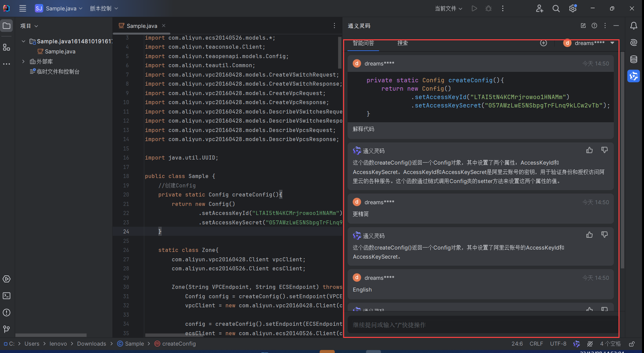
Task: Select the Sample.java editor tab
Action: [x=142, y=26]
